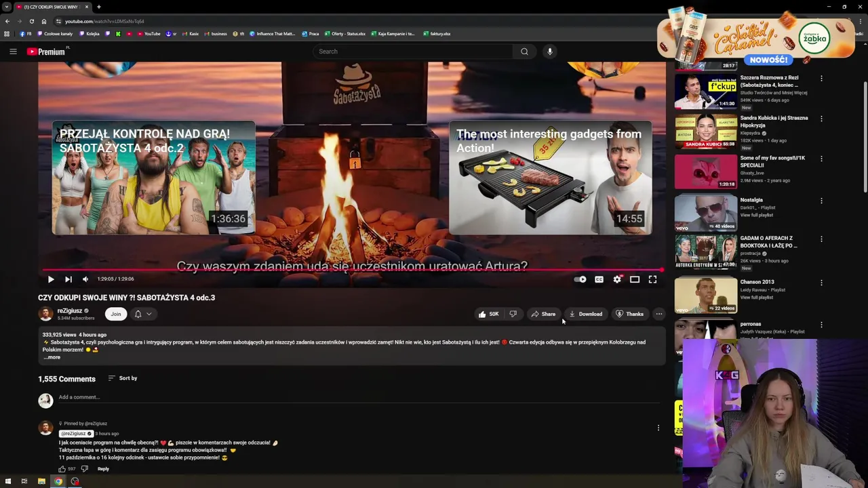Open more actions menu beside Thanks

(x=658, y=314)
